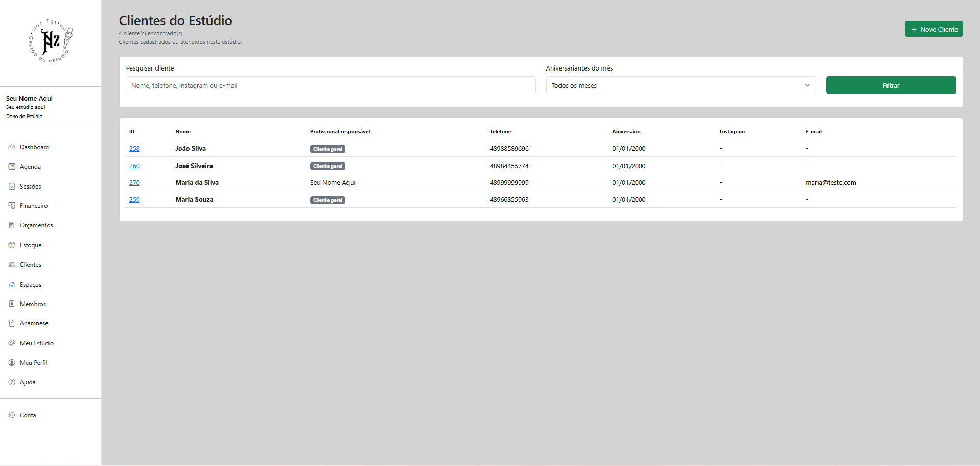Click the Agenda calendar icon

pos(12,167)
